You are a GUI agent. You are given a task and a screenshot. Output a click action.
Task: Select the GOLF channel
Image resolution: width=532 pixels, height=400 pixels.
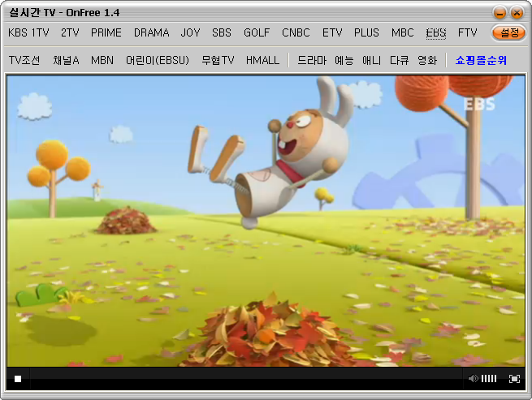257,32
